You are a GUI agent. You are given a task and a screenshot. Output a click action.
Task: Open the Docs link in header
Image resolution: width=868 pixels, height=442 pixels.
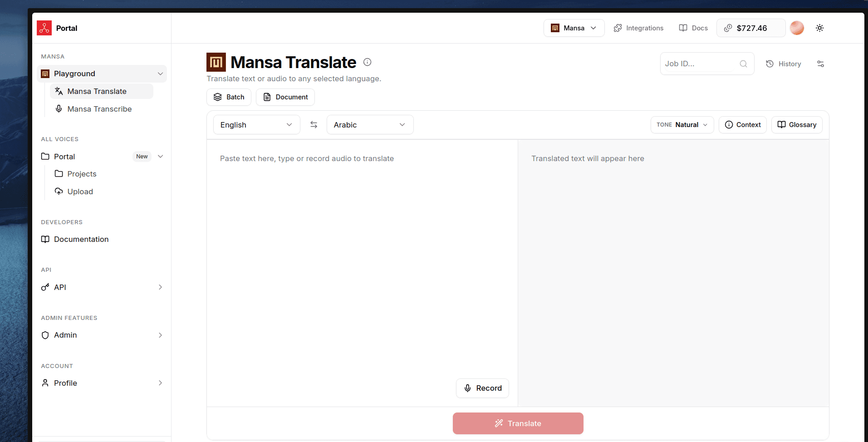[693, 28]
